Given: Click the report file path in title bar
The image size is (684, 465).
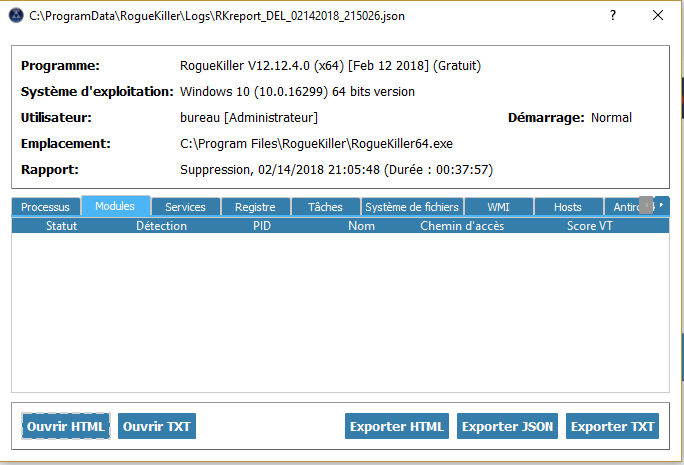Looking at the screenshot, I should (217, 16).
